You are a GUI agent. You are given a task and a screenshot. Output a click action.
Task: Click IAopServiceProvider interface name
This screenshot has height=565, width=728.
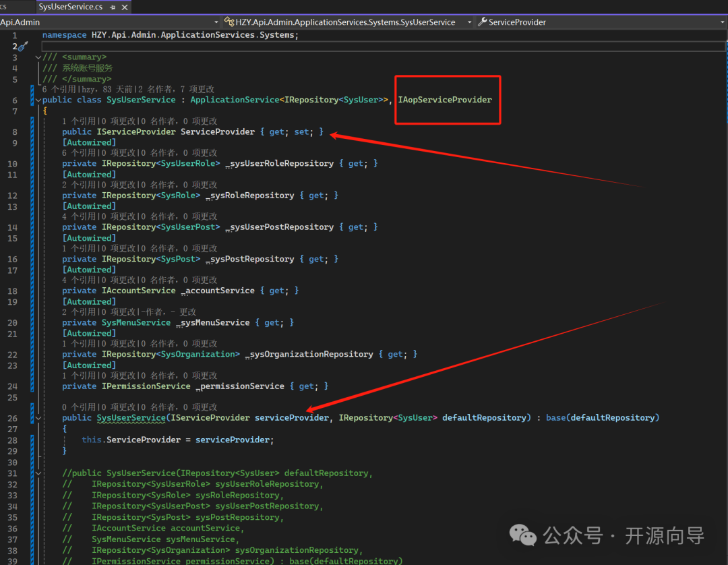point(445,100)
